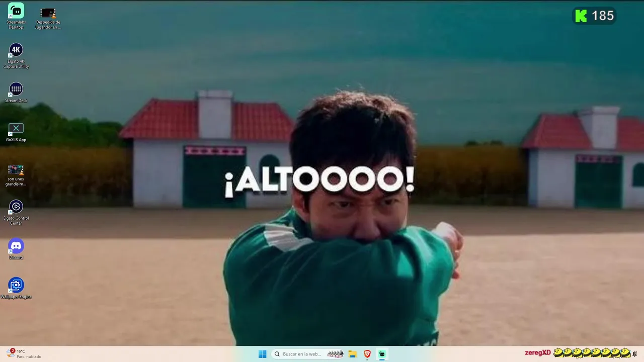This screenshot has height=362, width=644.
Task: Open the 'son unos grandisim...' file
Action: tap(16, 174)
